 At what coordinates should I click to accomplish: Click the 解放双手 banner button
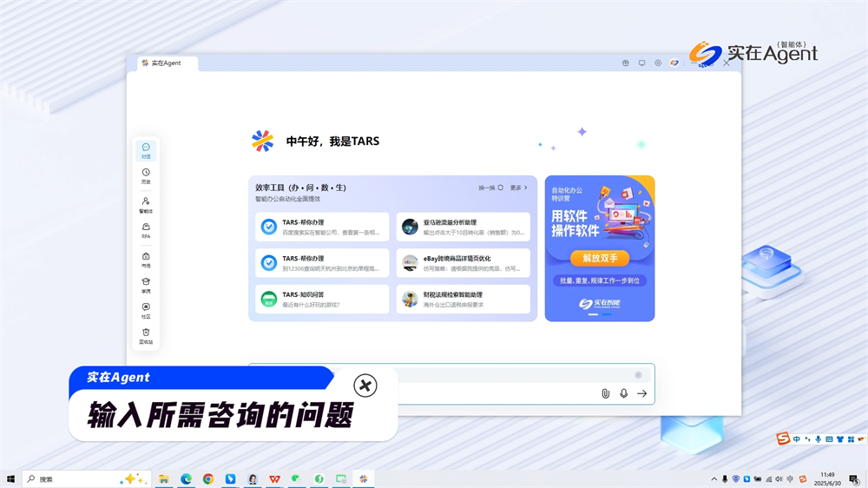(599, 259)
